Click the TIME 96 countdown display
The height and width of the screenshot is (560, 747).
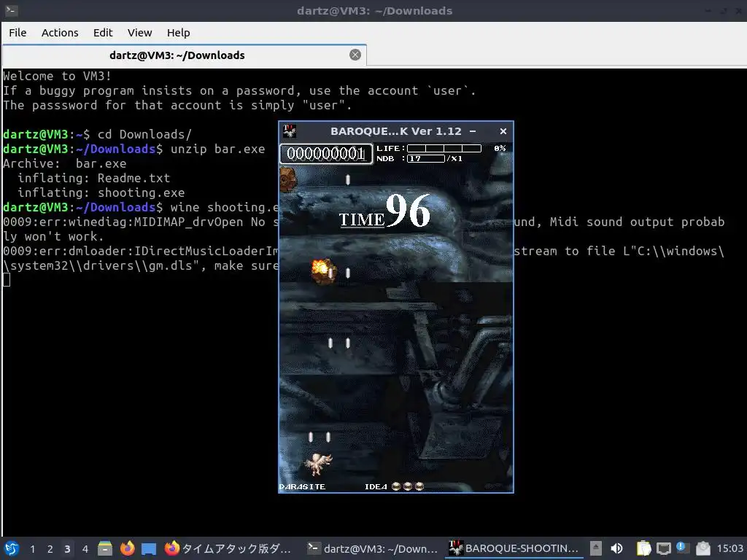[x=384, y=211]
